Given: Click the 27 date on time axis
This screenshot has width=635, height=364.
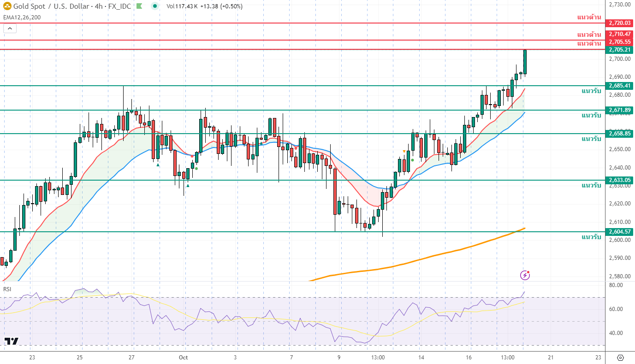Looking at the screenshot, I should [x=131, y=358].
